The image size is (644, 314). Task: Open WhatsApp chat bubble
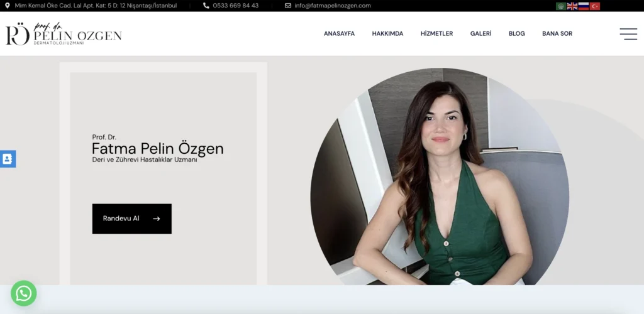click(23, 293)
